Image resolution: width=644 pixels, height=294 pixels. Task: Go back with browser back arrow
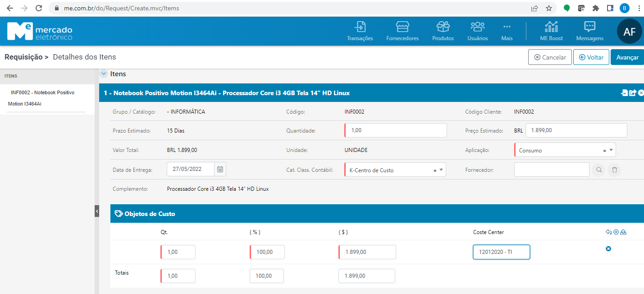[10, 8]
